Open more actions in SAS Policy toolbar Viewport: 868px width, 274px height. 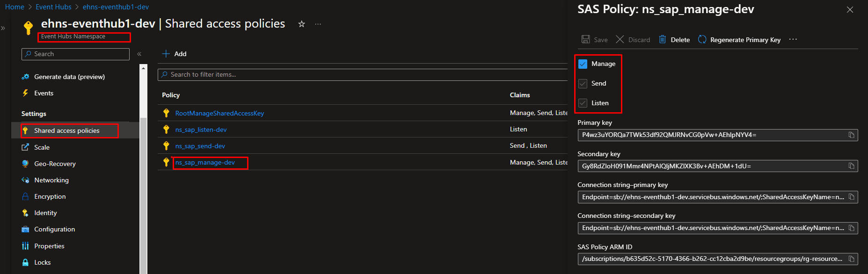click(793, 39)
